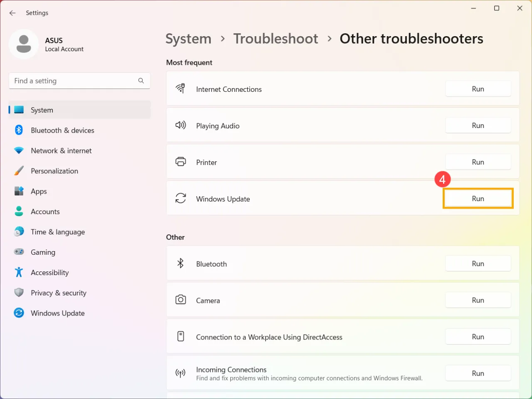This screenshot has width=532, height=399.
Task: Click the back arrow in Settings header
Action: point(12,13)
